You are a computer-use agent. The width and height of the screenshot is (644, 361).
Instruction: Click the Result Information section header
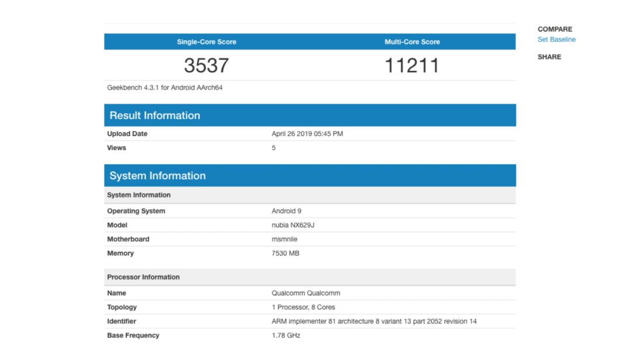point(155,115)
